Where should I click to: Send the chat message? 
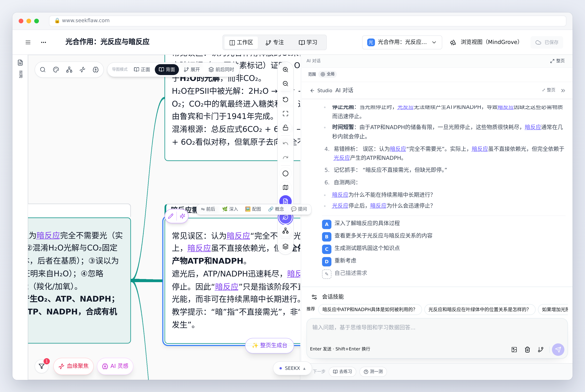pos(558,349)
